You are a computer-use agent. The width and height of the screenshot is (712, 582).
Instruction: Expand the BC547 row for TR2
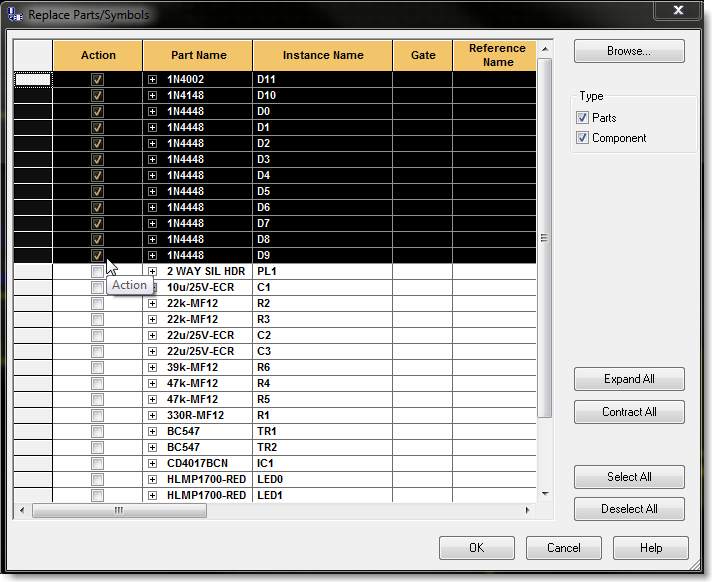point(153,447)
